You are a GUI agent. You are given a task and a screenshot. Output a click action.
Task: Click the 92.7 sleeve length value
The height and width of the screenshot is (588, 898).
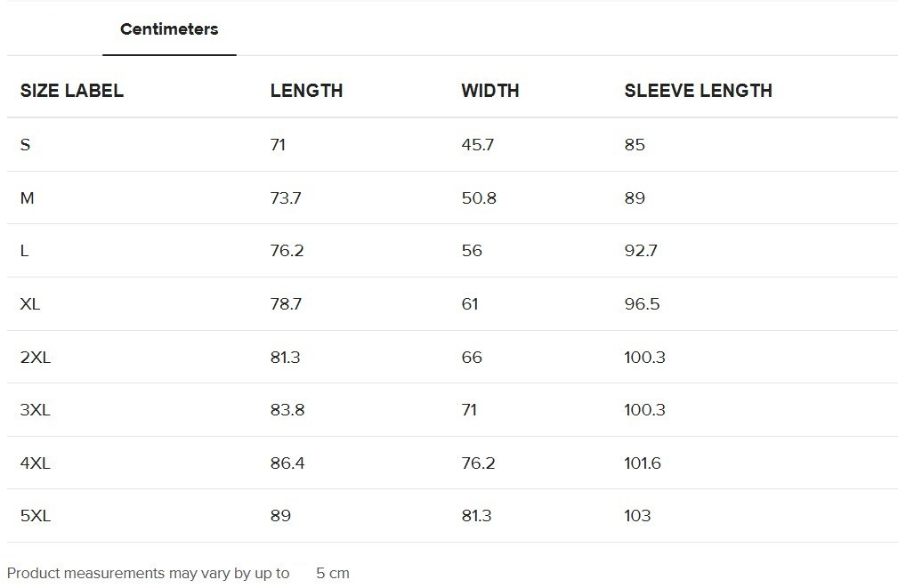(641, 251)
